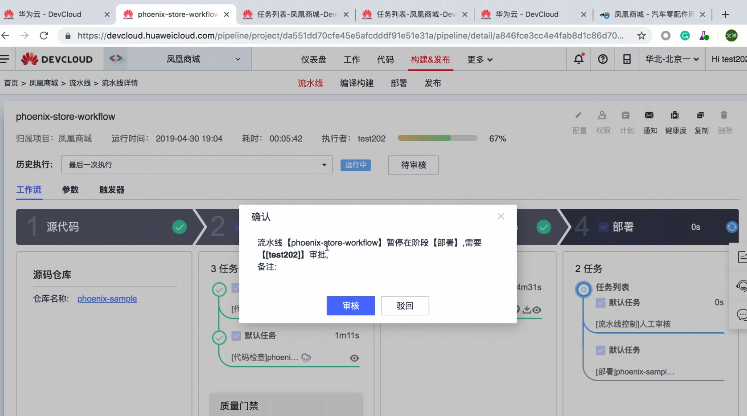Screen dimensions: 747x416
Task: Open the 代码 menu item
Action: 385,59
